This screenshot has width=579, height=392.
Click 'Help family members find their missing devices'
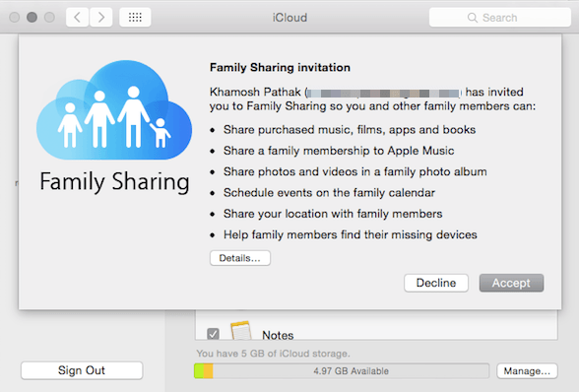(x=351, y=235)
